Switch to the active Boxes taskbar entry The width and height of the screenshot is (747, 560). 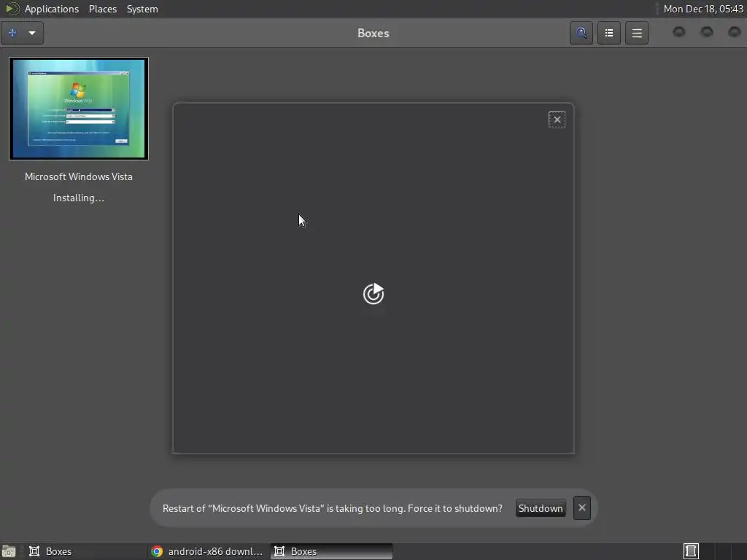click(332, 551)
